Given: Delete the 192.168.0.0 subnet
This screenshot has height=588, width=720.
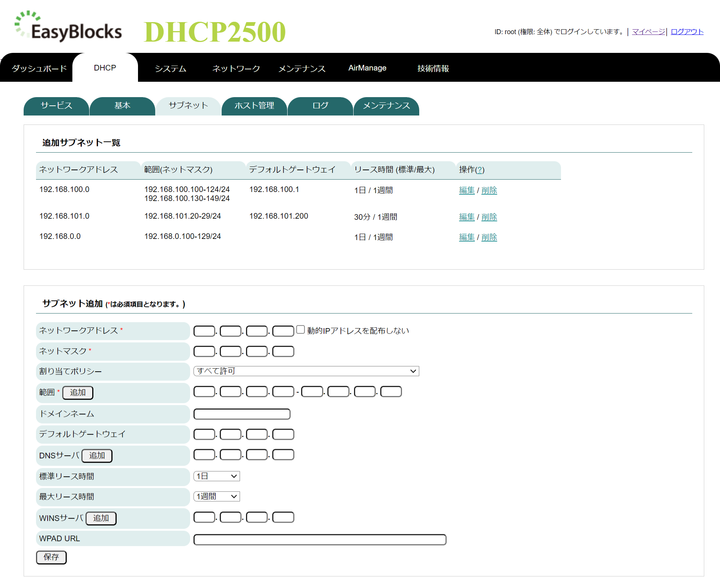Looking at the screenshot, I should point(489,237).
